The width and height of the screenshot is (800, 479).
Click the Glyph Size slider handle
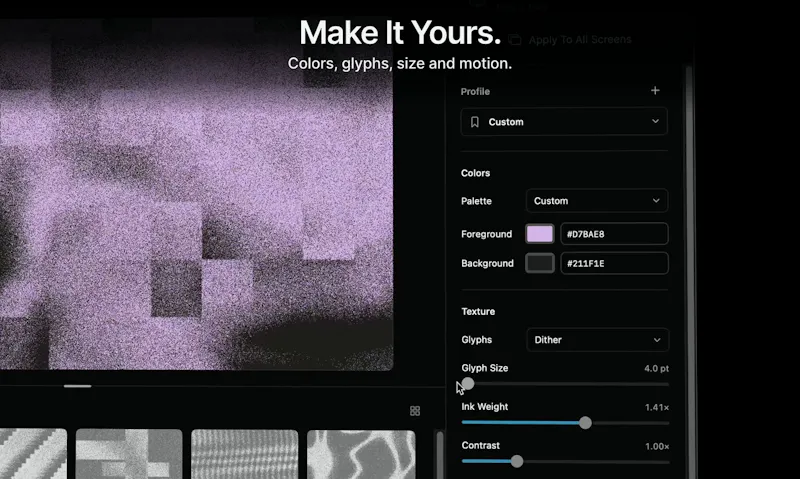468,384
